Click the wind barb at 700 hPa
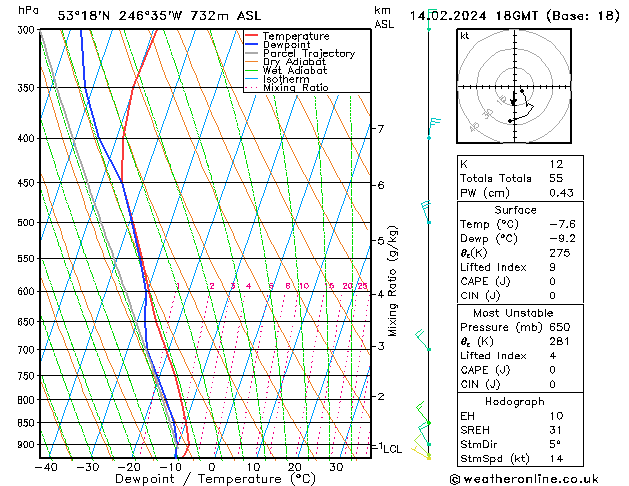Viewport: 629px width, 486px height. pyautogui.click(x=422, y=340)
